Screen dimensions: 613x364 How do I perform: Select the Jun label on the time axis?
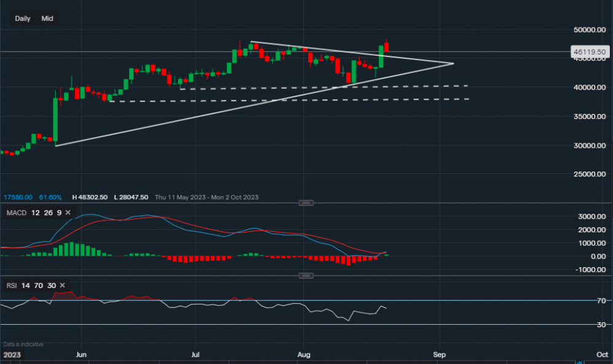pos(81,354)
